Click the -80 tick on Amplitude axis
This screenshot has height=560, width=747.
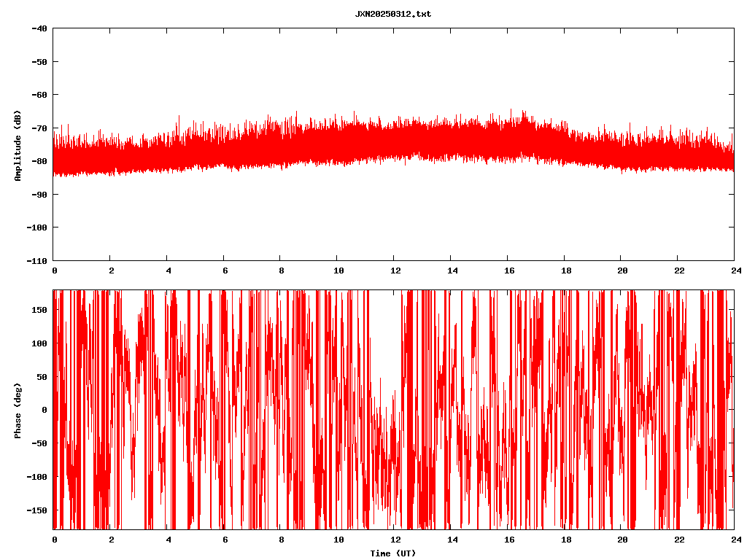click(39, 161)
